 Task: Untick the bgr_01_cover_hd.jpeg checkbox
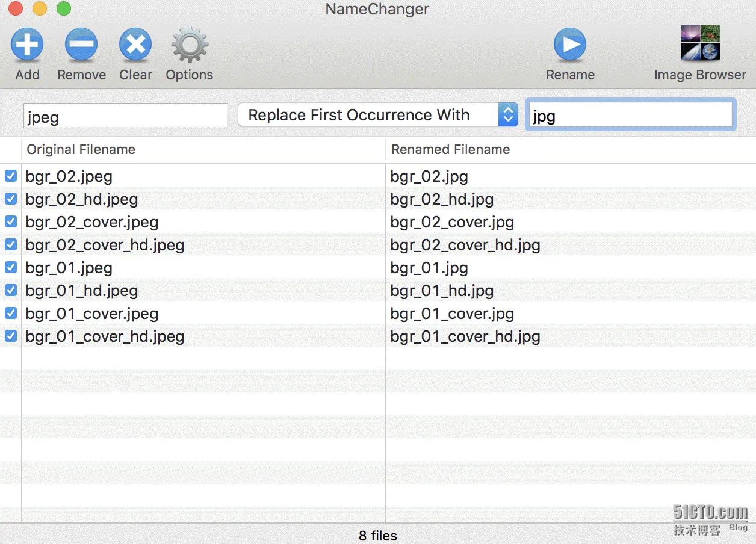pos(11,336)
